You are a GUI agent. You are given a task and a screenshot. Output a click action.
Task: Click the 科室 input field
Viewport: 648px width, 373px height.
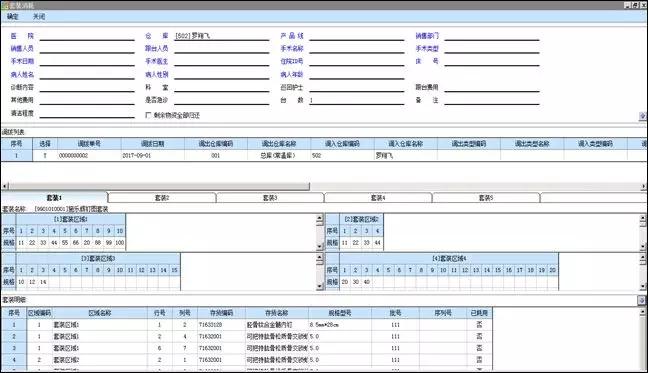222,87
